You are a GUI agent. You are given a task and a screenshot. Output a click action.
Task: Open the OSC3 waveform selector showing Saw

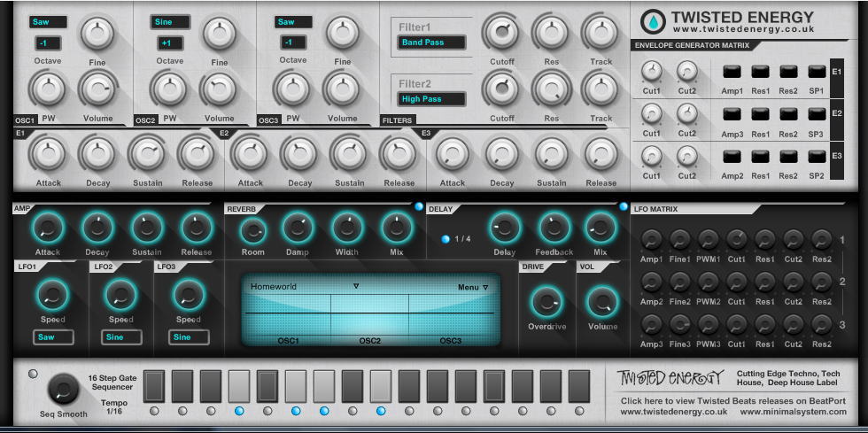pos(293,22)
